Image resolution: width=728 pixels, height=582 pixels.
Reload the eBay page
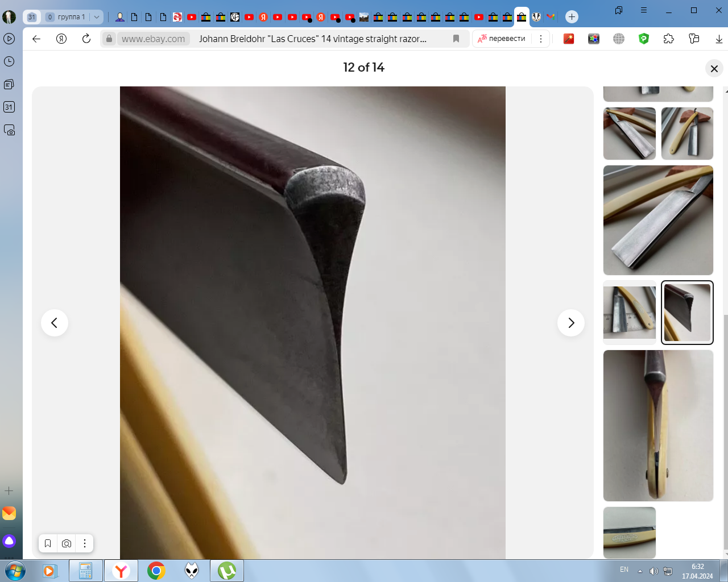86,39
